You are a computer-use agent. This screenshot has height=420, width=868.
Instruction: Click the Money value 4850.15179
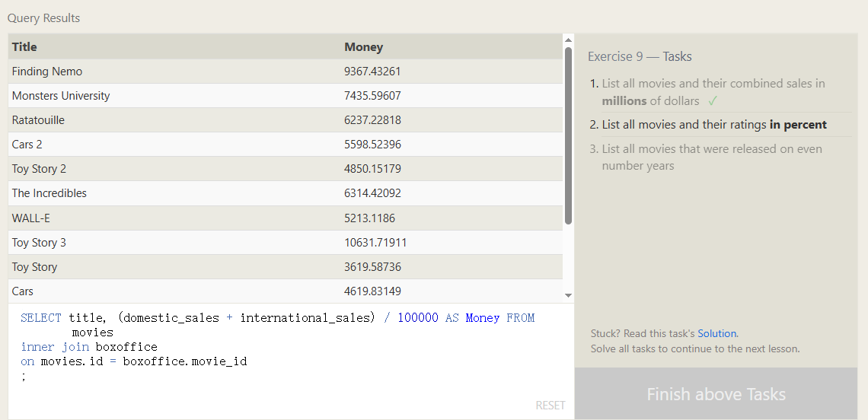tap(372, 169)
